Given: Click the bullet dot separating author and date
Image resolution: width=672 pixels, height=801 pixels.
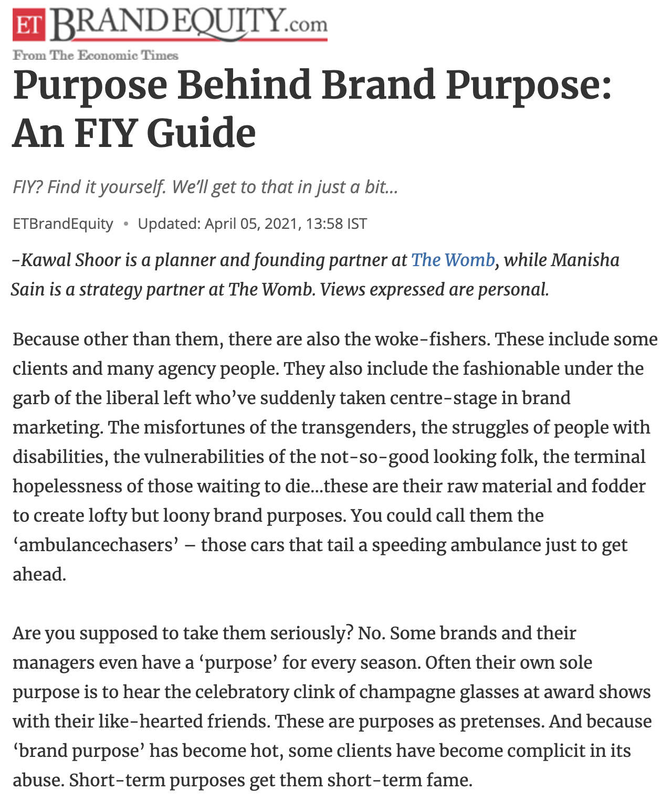Looking at the screenshot, I should [x=125, y=224].
